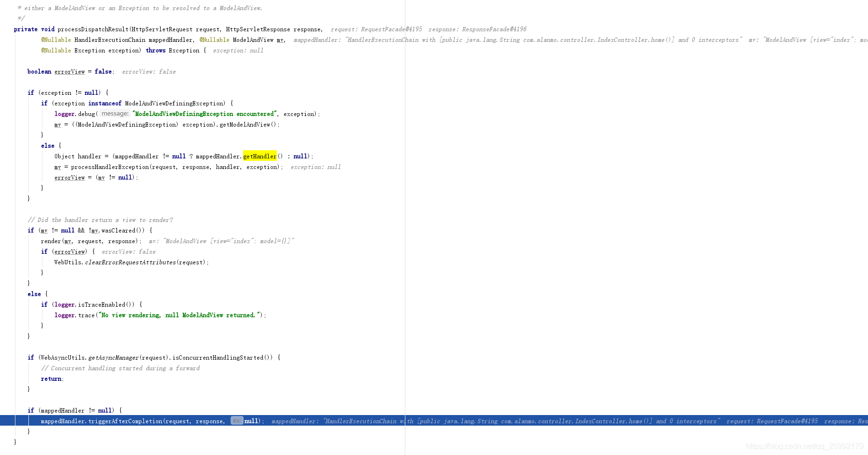Click the 'throws' keyword in the signature
This screenshot has width=868, height=455.
pyautogui.click(x=155, y=51)
